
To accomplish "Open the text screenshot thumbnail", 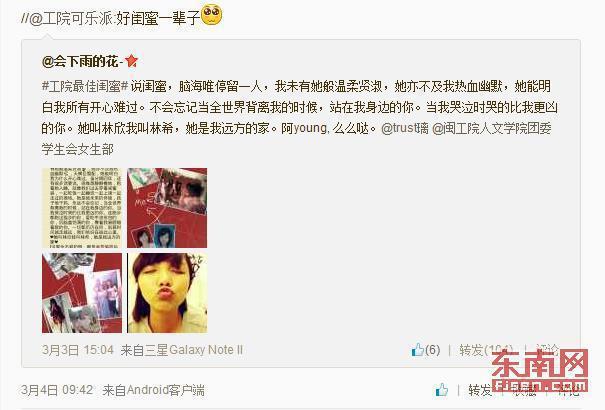I will (82, 208).
